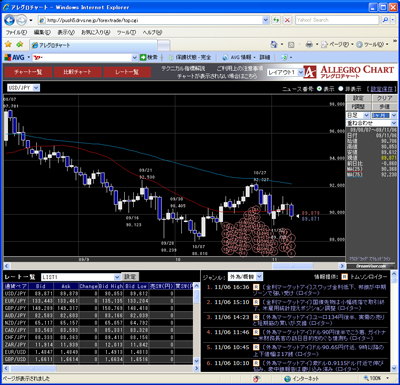Screen dimensions: 400x385
Task: Click the Stop loading red X icon
Action: click(x=287, y=20)
